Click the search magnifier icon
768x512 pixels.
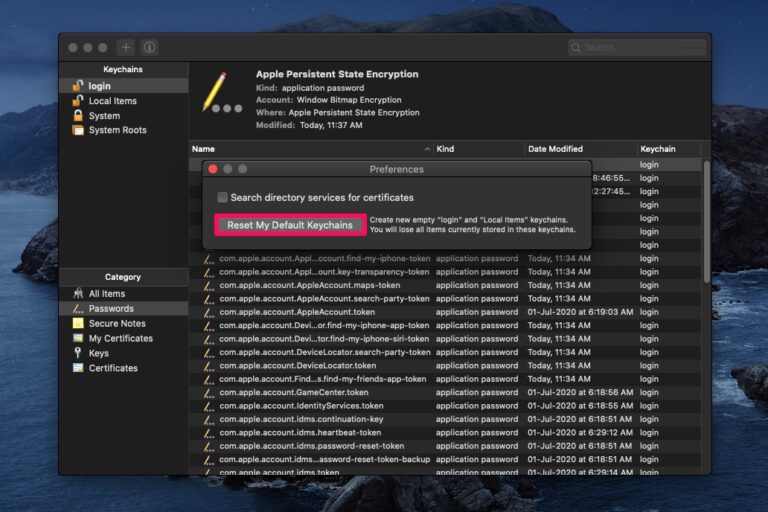[x=576, y=48]
